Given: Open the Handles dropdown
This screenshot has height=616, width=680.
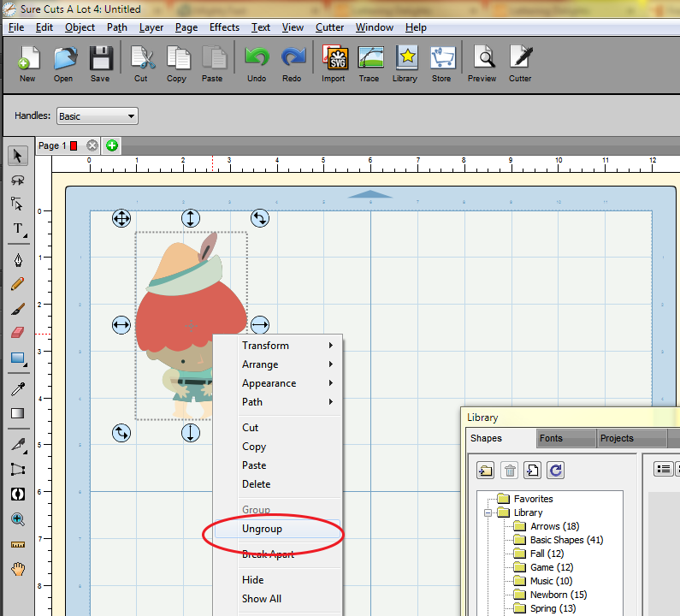Looking at the screenshot, I should [x=98, y=116].
